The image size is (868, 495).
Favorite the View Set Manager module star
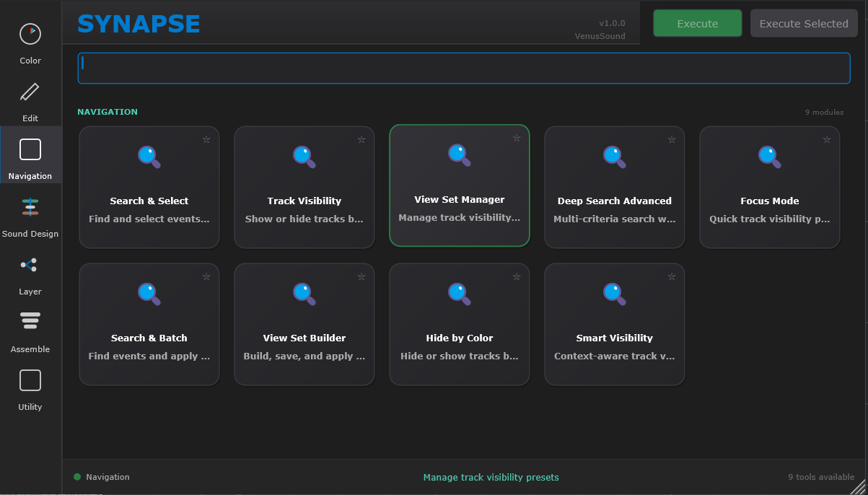(x=517, y=138)
